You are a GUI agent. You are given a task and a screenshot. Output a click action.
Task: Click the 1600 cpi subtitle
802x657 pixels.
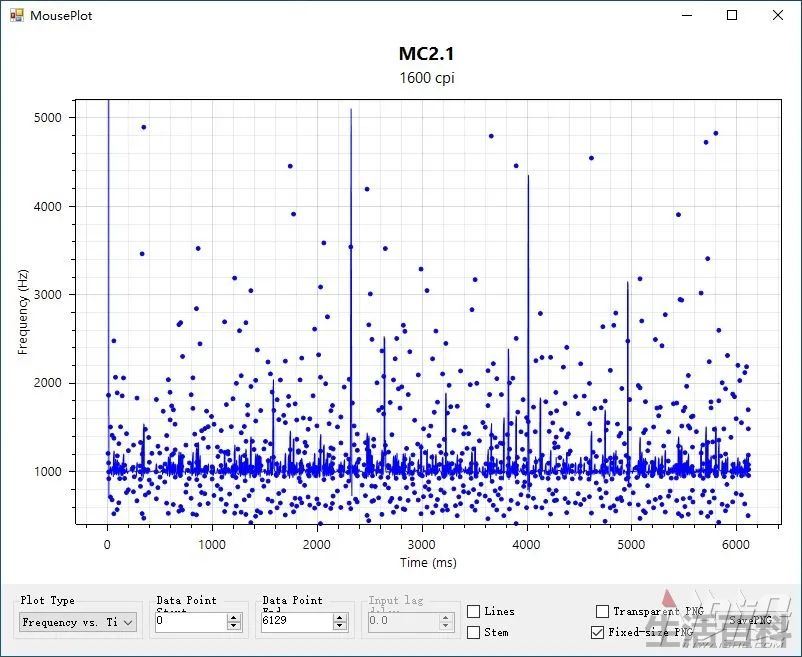(427, 78)
